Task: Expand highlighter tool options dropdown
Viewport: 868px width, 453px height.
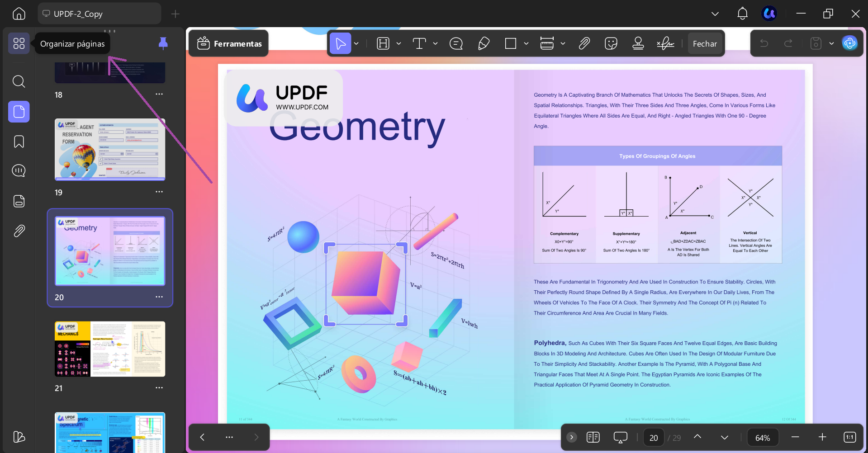Action: (398, 43)
